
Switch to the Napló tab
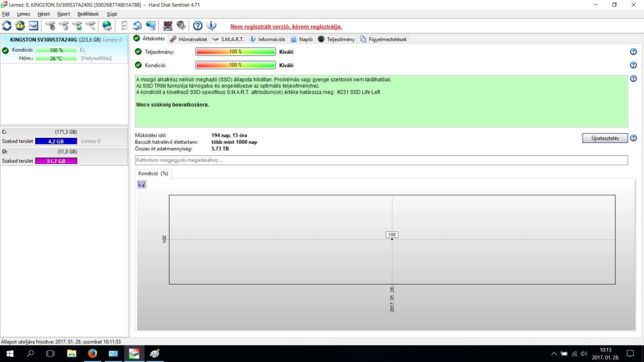coord(302,39)
